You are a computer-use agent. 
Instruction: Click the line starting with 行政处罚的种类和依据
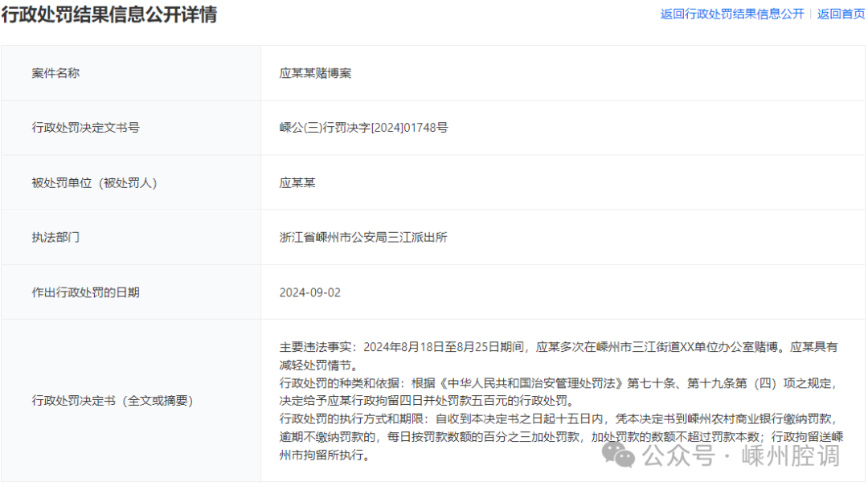[559, 382]
